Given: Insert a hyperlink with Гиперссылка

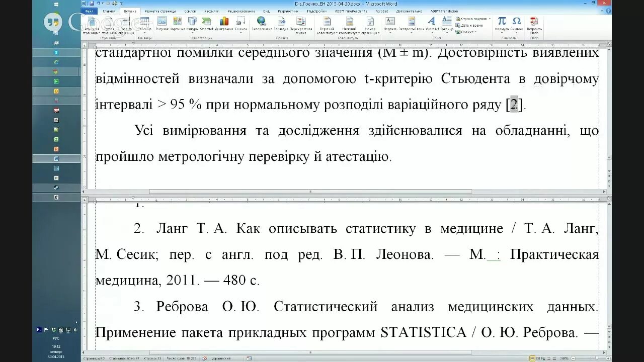Looking at the screenshot, I should 262,24.
